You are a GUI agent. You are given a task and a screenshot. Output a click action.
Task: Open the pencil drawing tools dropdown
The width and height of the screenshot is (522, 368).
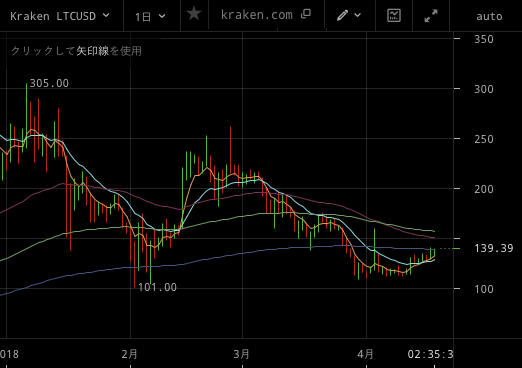(348, 15)
